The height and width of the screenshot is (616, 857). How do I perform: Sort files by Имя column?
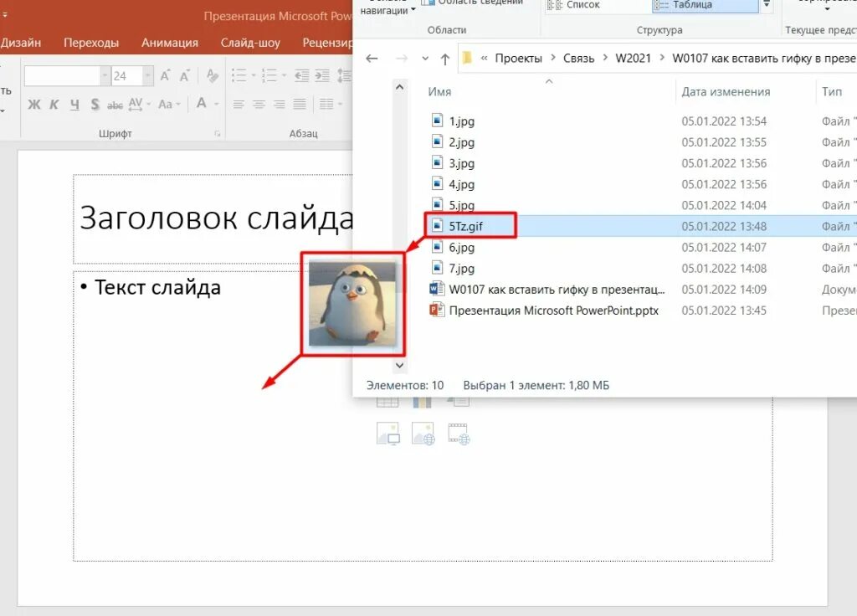[439, 92]
